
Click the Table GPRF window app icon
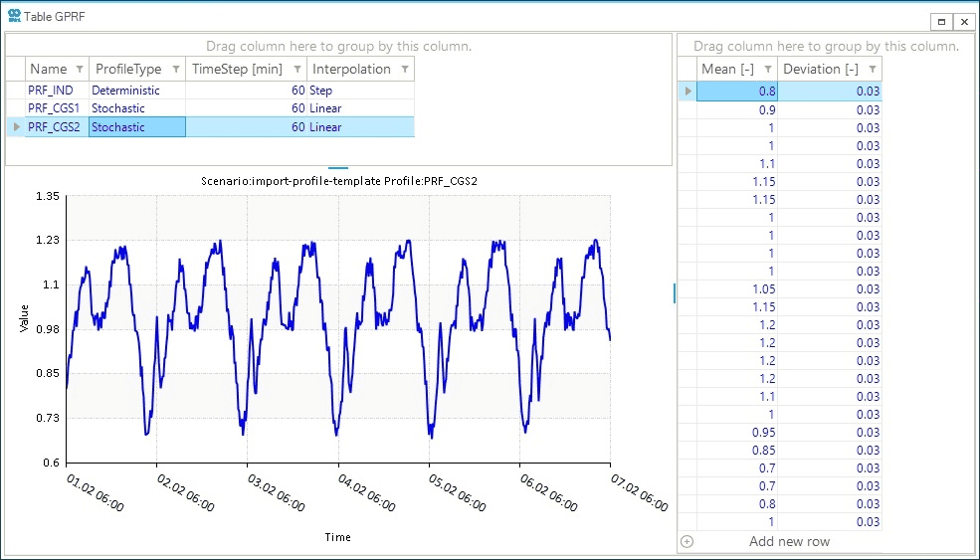[x=13, y=15]
